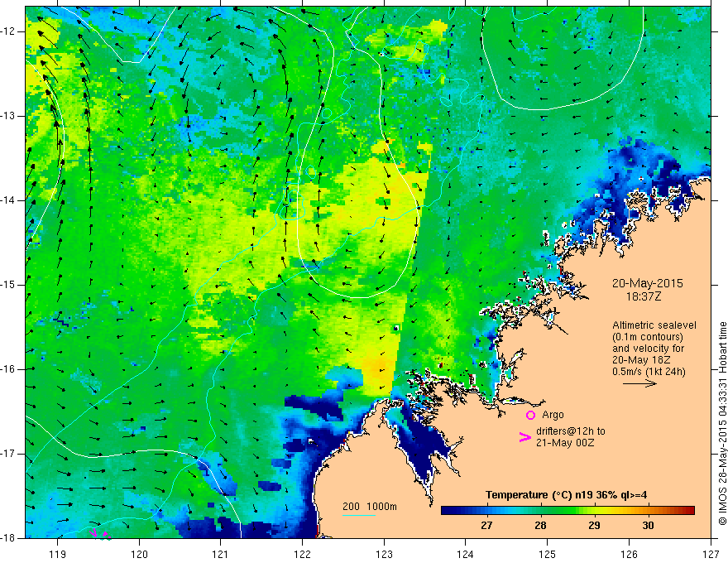The image size is (728, 563).
Task: Click the '(0.1m contours)' text
Action: pos(648,337)
